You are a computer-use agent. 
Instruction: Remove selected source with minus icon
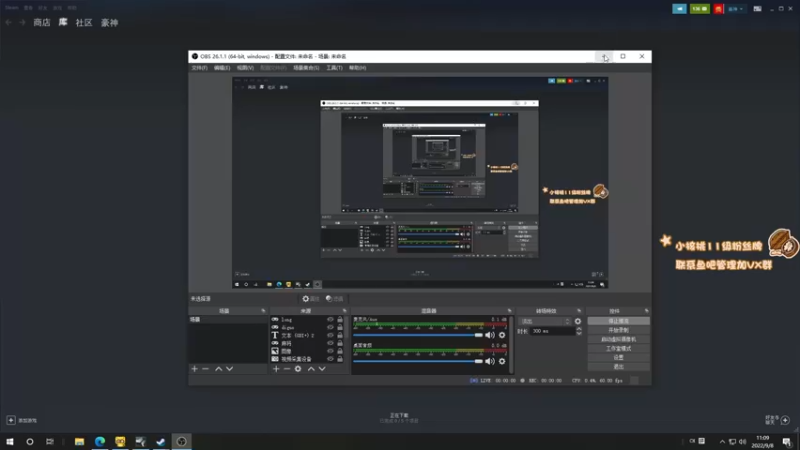pyautogui.click(x=287, y=369)
